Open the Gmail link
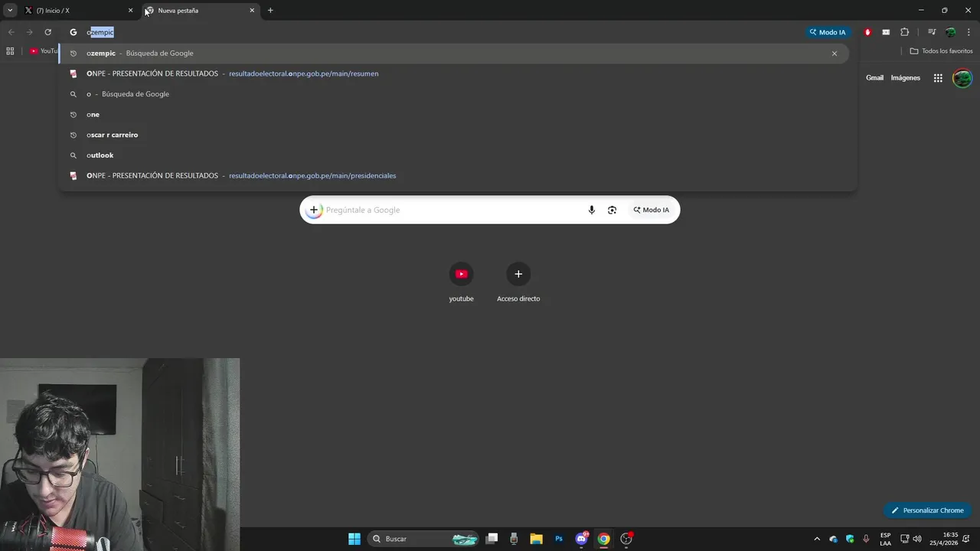The height and width of the screenshot is (551, 980). click(x=874, y=78)
